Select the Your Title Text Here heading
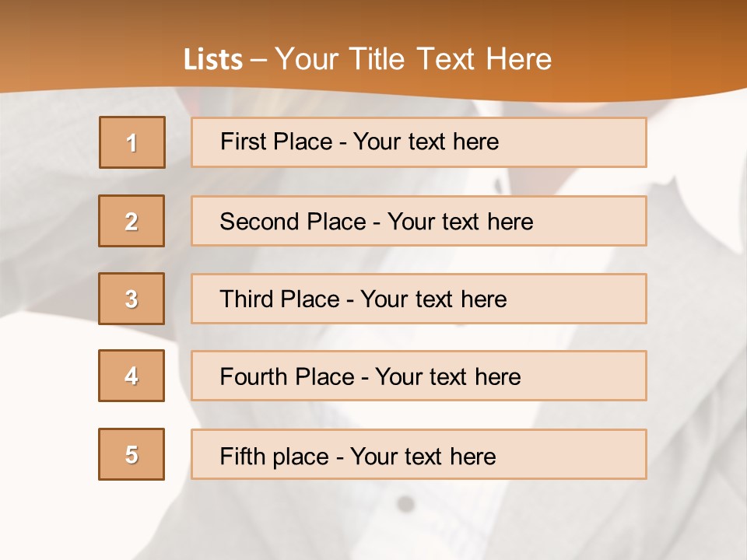The image size is (747, 560). pos(413,59)
